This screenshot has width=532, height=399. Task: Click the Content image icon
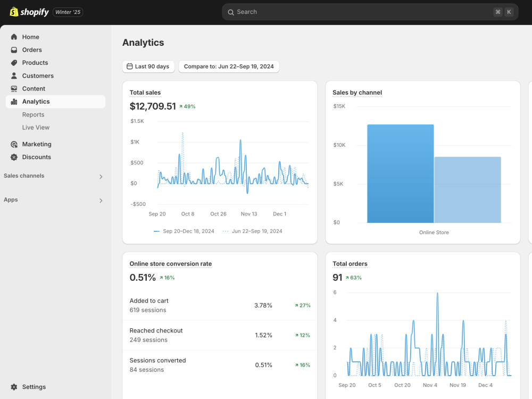click(x=14, y=88)
